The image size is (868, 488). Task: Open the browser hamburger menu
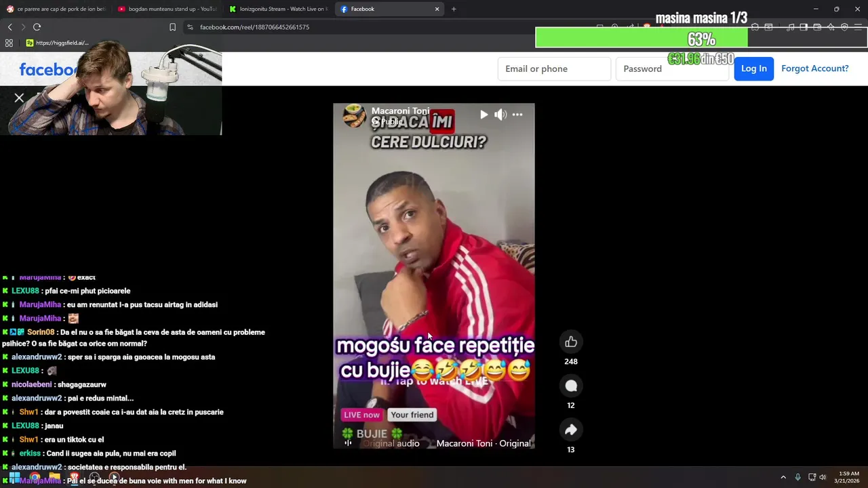click(x=859, y=27)
